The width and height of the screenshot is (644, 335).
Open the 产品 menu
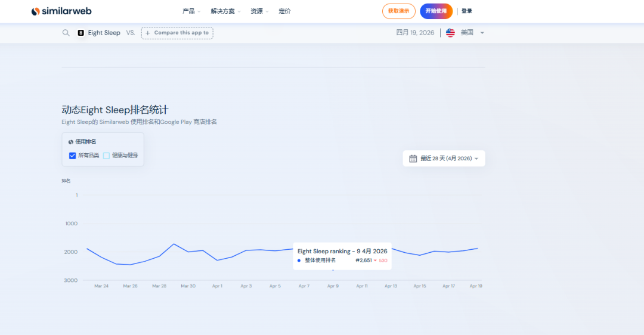coord(191,11)
